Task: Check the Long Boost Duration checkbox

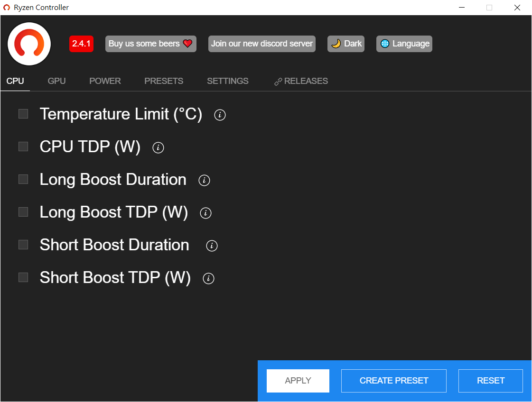Action: click(x=23, y=179)
